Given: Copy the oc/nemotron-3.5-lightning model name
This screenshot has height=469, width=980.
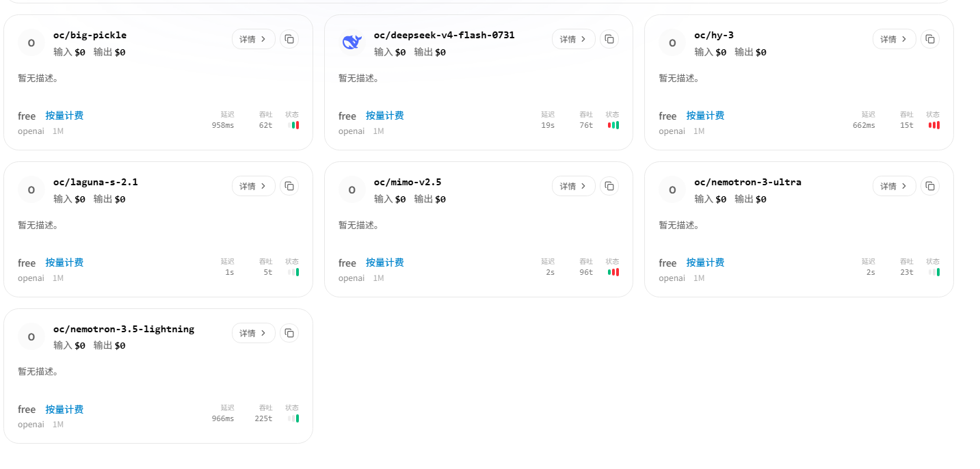Looking at the screenshot, I should tap(289, 333).
